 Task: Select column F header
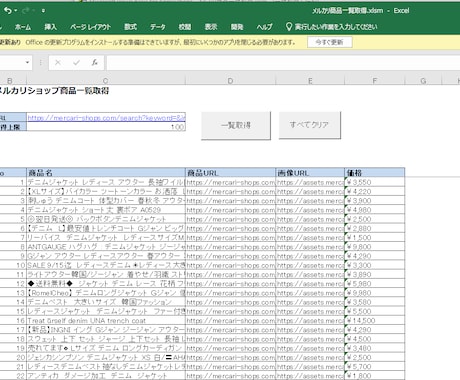click(x=375, y=81)
